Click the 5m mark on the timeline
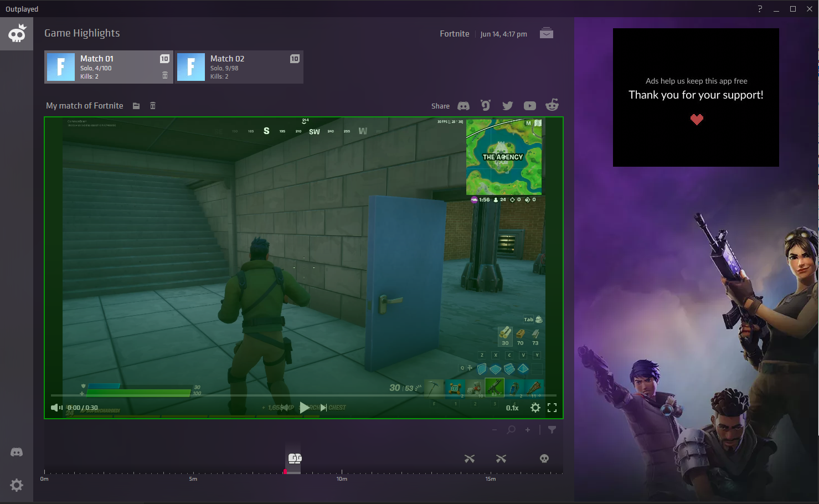The image size is (819, 504). 193,479
